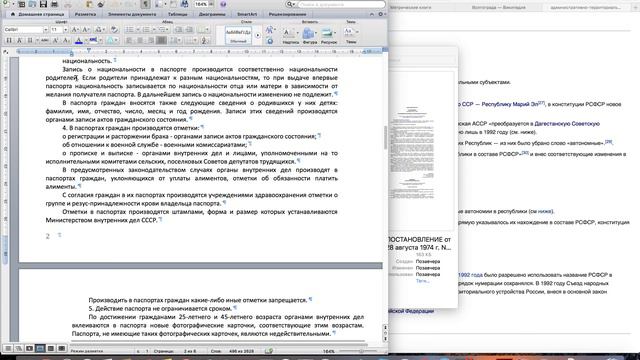
Task: Click the numbered list icon
Action: [146, 30]
